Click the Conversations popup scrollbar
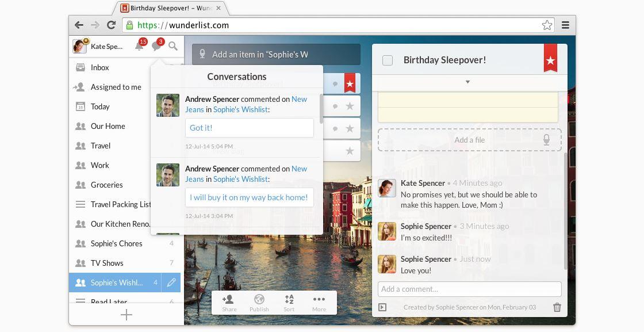The image size is (644, 332). pyautogui.click(x=321, y=108)
